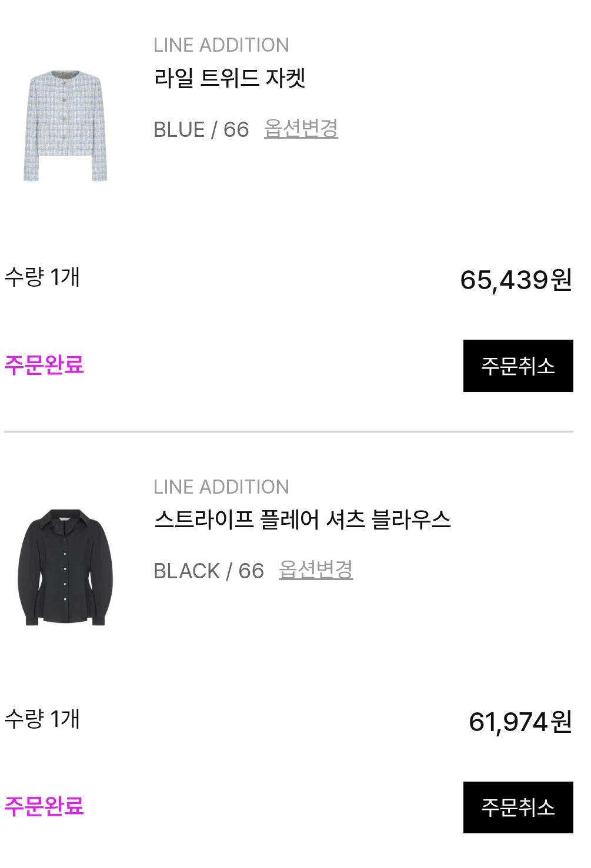Viewport: 591px width, 868px height.
Task: Click 옵션변경 next to BLACK / 66
Action: click(316, 570)
